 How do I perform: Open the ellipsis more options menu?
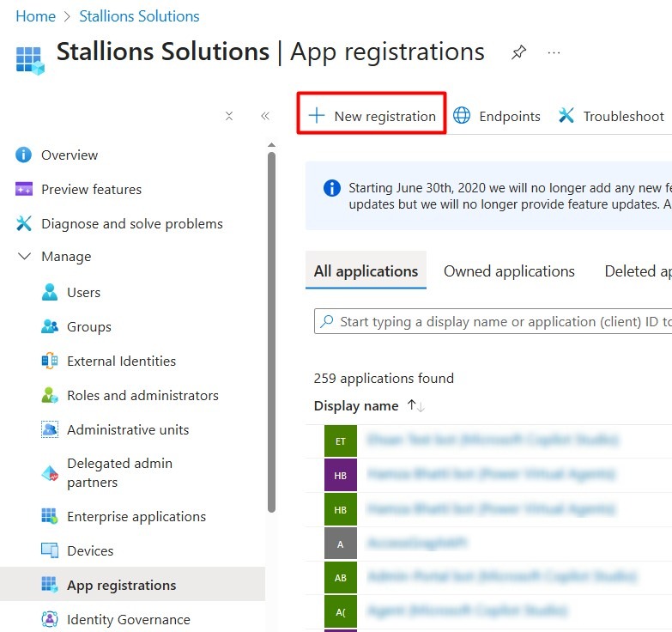tap(554, 52)
